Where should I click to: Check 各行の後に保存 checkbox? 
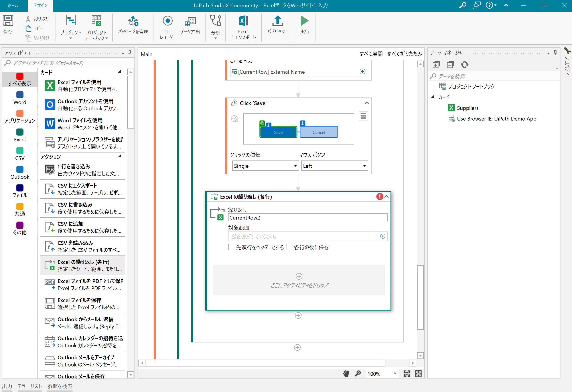click(289, 247)
